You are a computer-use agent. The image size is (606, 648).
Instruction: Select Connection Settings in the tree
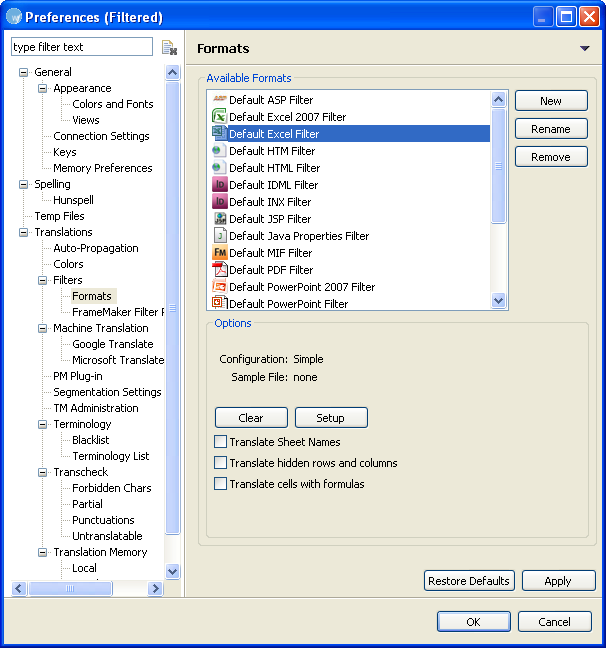click(101, 136)
